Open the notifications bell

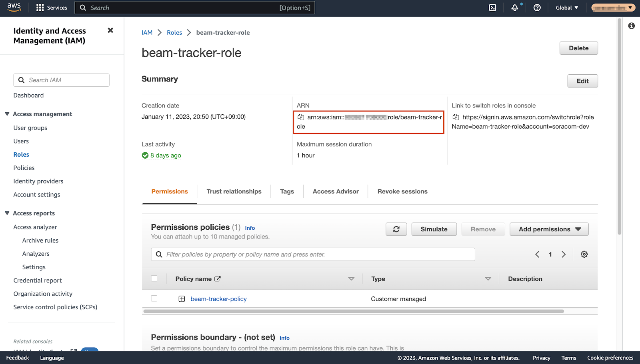coord(515,8)
